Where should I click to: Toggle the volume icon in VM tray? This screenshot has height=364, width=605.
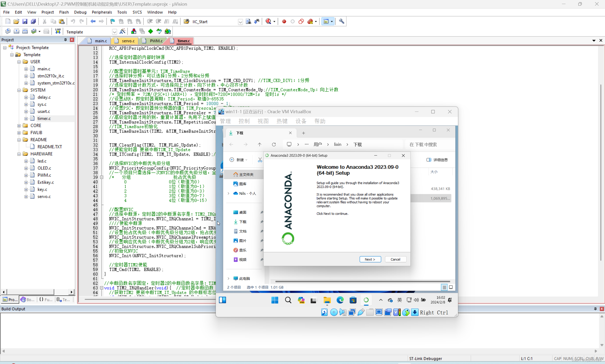pos(416,300)
